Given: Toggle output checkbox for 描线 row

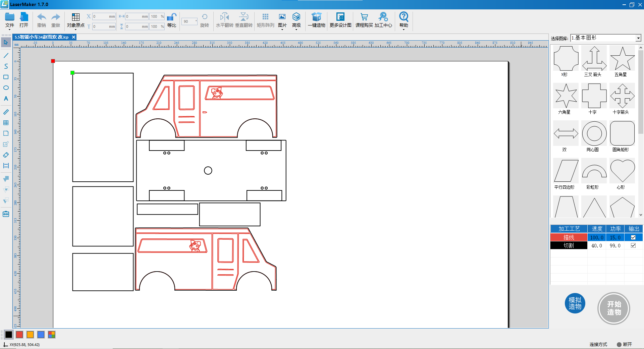Looking at the screenshot, I should coord(633,237).
